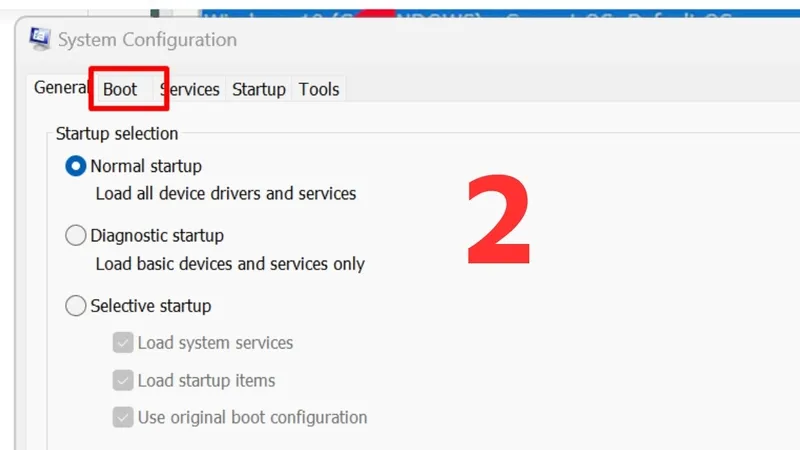This screenshot has height=450, width=800.
Task: Switch to the General tab
Action: coord(61,88)
